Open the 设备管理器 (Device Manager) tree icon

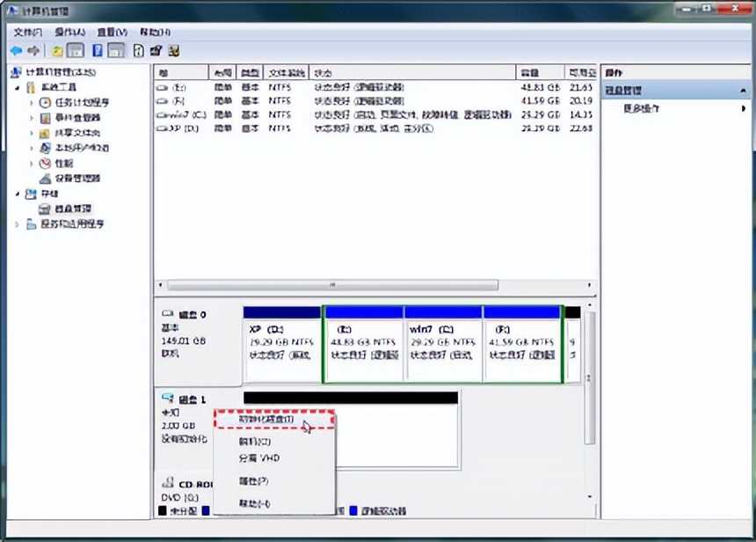pyautogui.click(x=44, y=178)
